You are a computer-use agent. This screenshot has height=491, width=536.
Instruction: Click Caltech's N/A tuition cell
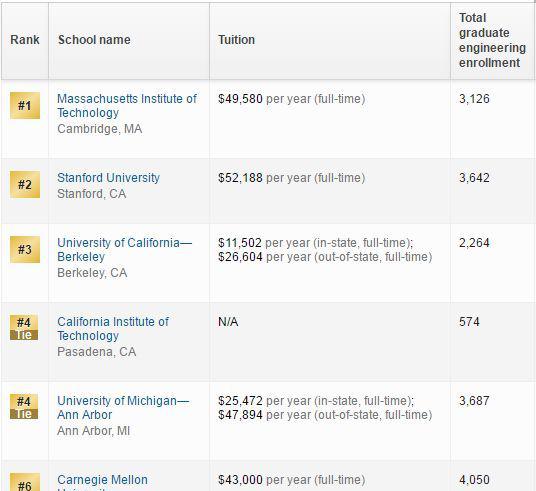pyautogui.click(x=228, y=322)
